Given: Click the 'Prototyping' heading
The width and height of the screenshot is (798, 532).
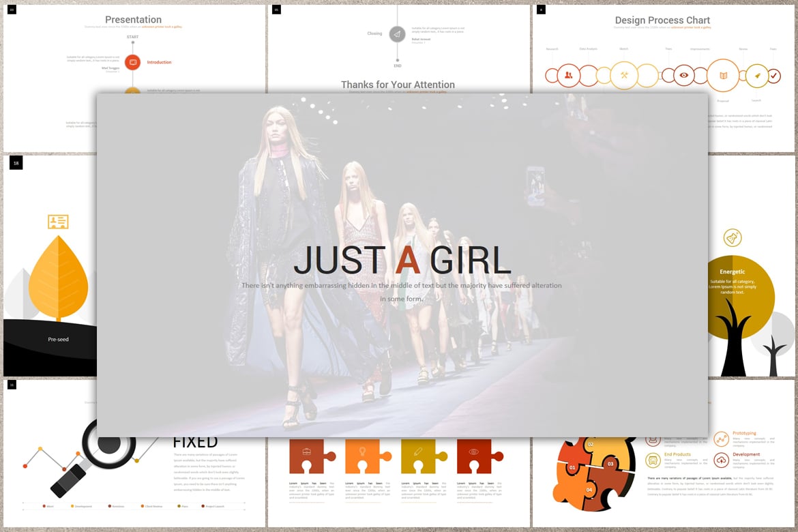Looking at the screenshot, I should [744, 432].
